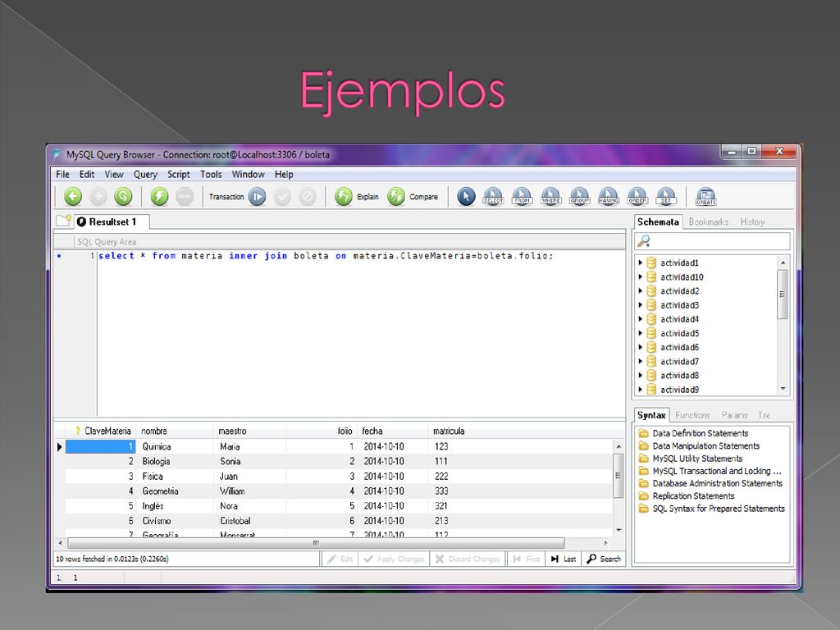This screenshot has width=840, height=630.
Task: Click the green Refresh icon
Action: (123, 197)
